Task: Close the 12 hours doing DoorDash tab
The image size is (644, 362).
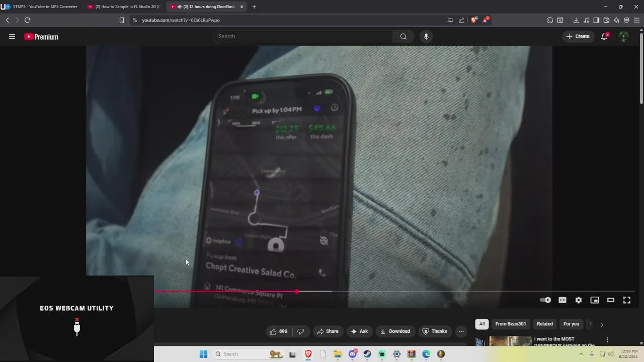Action: point(242,7)
